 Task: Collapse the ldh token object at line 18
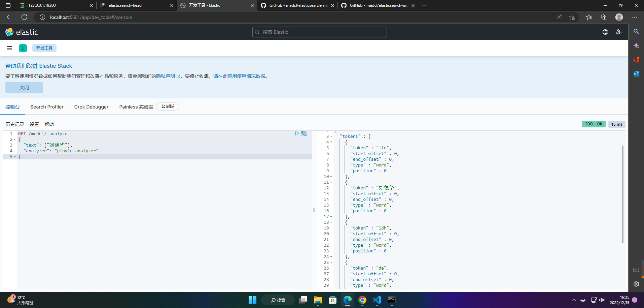pos(331,222)
